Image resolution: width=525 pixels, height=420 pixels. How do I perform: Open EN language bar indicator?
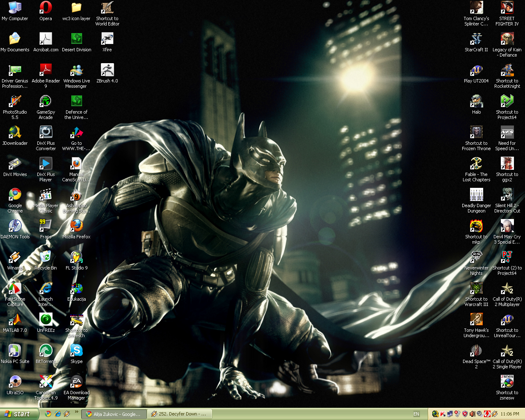(x=416, y=414)
